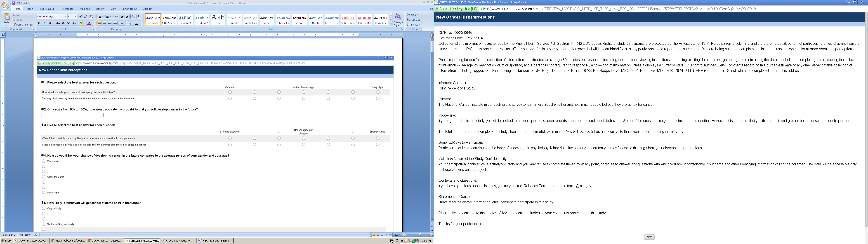868x244 pixels.
Task: Expand the font color dropdown arrow
Action: click(92, 23)
